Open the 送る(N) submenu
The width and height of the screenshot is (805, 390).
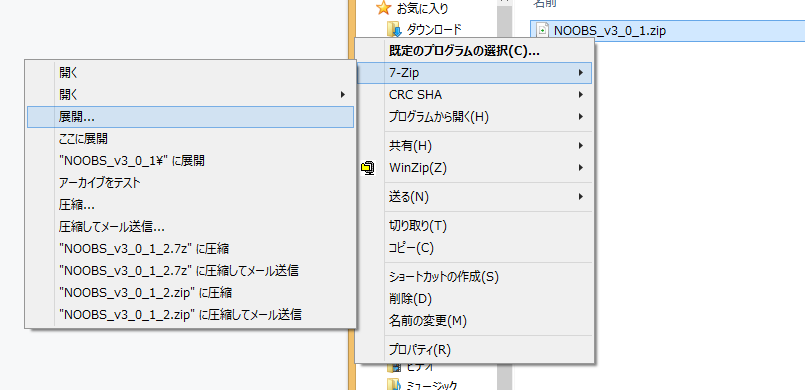pyautogui.click(x=474, y=197)
